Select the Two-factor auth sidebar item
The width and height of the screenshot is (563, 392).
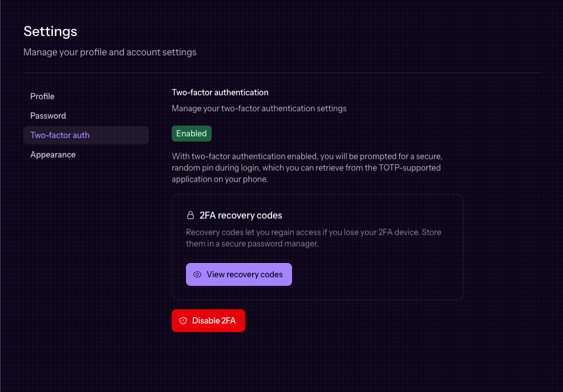pyautogui.click(x=60, y=135)
